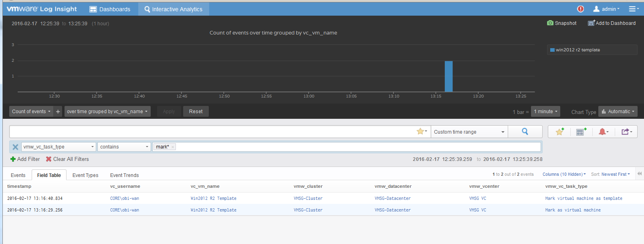This screenshot has height=244, width=644.
Task: Remove vmw_vc_task_type filter row X
Action: [x=15, y=147]
